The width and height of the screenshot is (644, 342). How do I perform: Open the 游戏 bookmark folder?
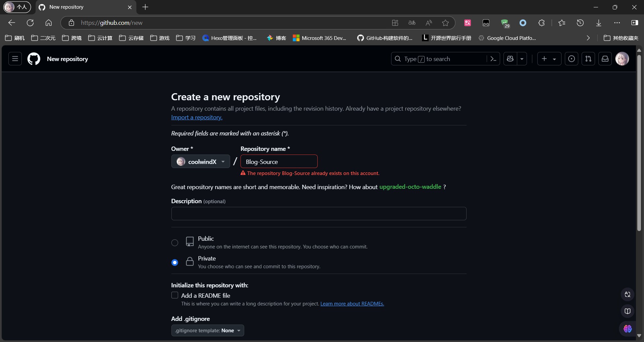(x=160, y=38)
